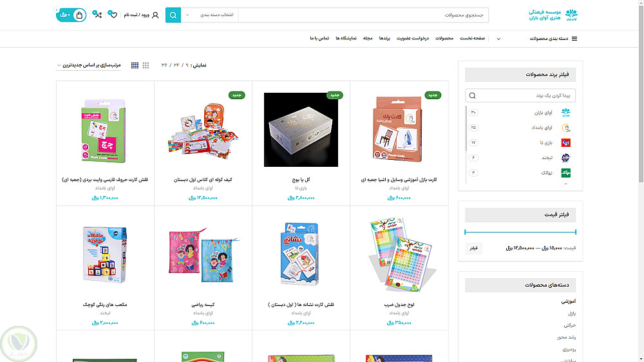Click the price range slider right handle
This screenshot has height=362, width=644.
click(575, 232)
